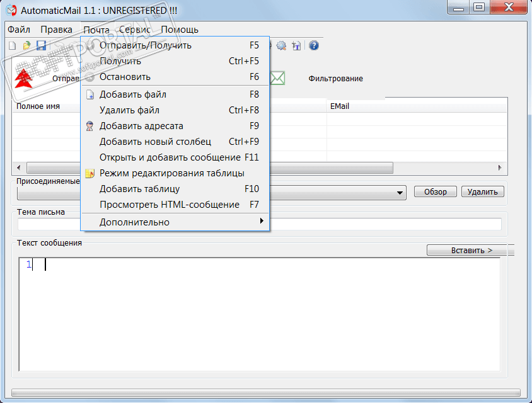The width and height of the screenshot is (532, 403).
Task: Click the Обзор button
Action: coord(436,192)
